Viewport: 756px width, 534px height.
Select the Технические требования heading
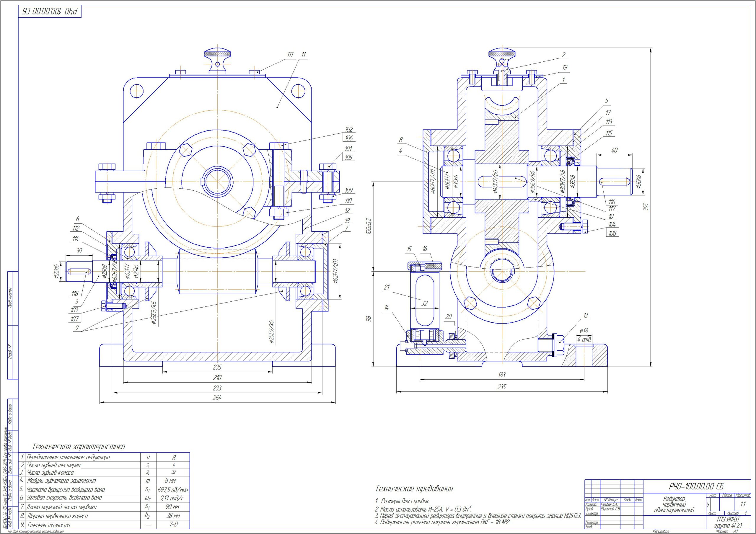coord(414,489)
